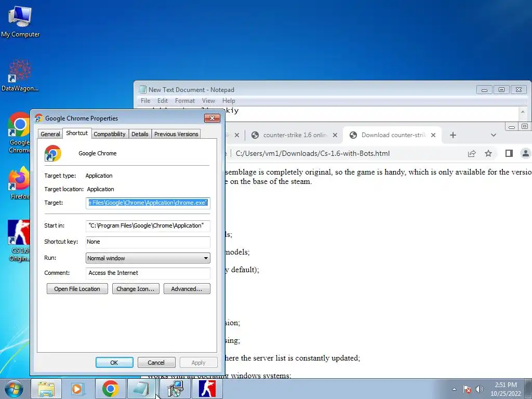This screenshot has width=532, height=399.
Task: Close counter-strike 1.6 online tab
Action: (x=335, y=135)
